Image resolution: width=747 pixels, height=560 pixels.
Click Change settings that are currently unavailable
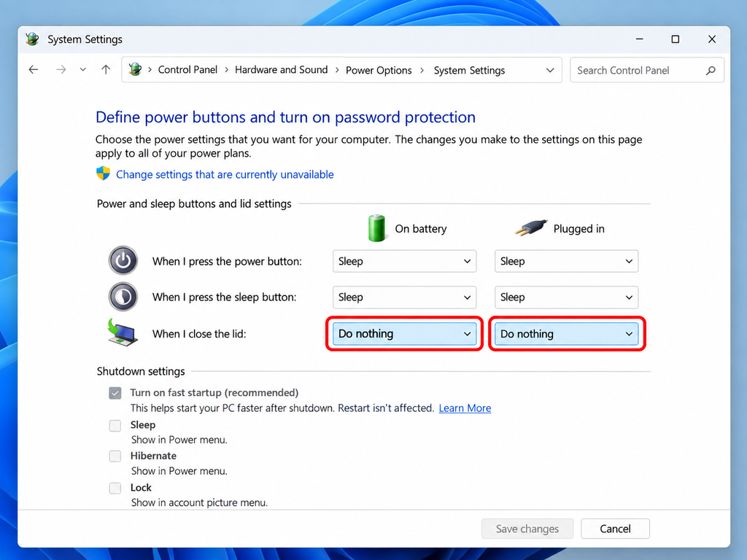point(225,174)
